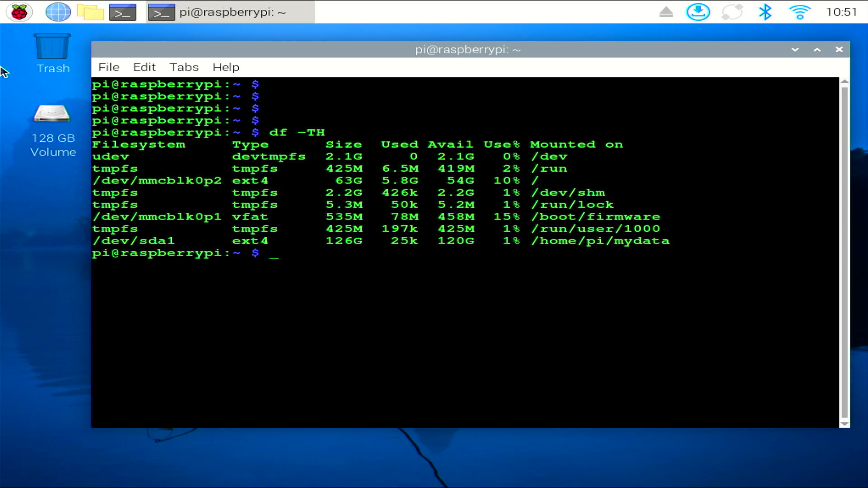
Task: Open the Raspberry Pi main menu
Action: coord(19,12)
